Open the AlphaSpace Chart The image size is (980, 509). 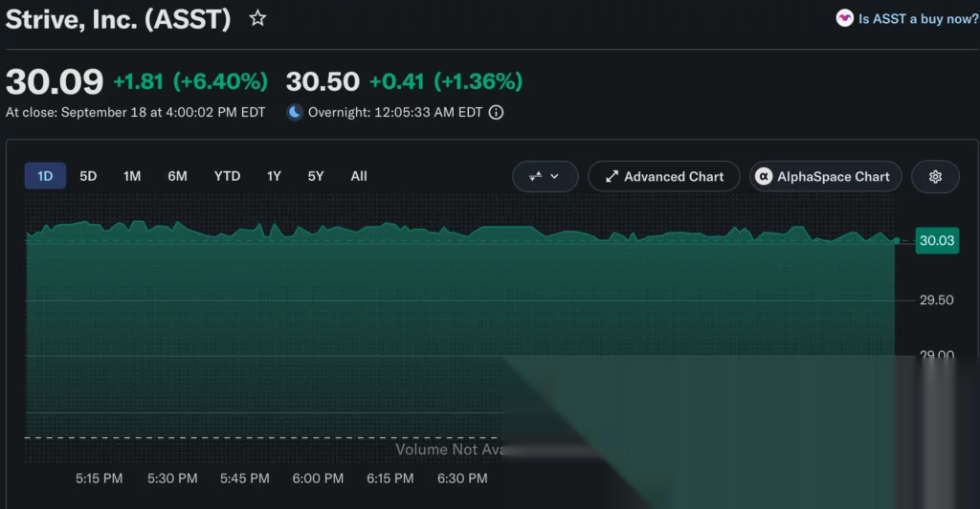point(826,177)
